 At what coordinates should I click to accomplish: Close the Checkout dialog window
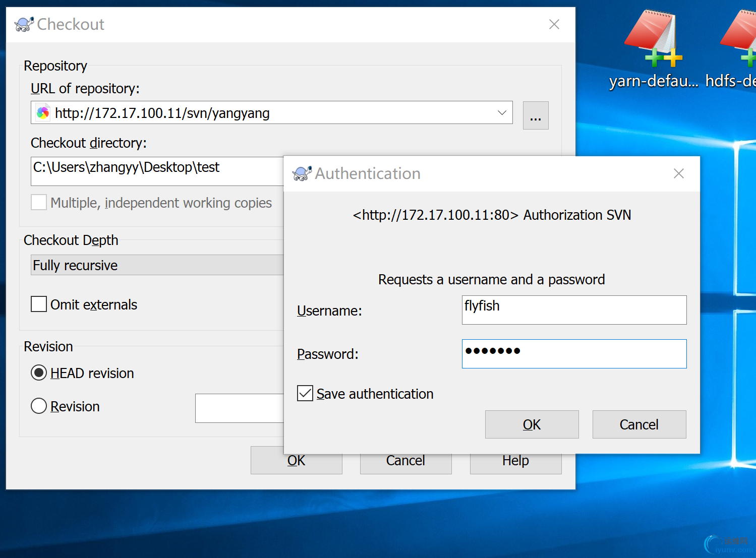point(554,24)
